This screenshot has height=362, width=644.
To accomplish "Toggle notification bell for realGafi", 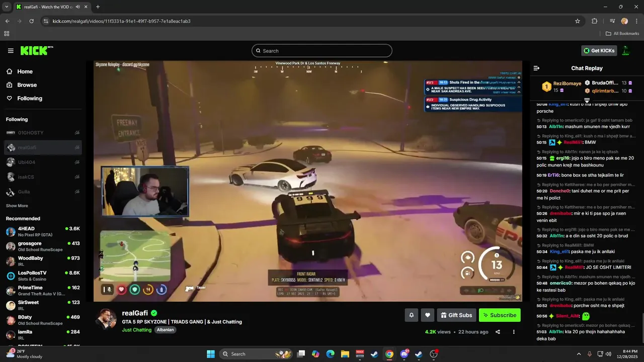I will click(x=411, y=315).
